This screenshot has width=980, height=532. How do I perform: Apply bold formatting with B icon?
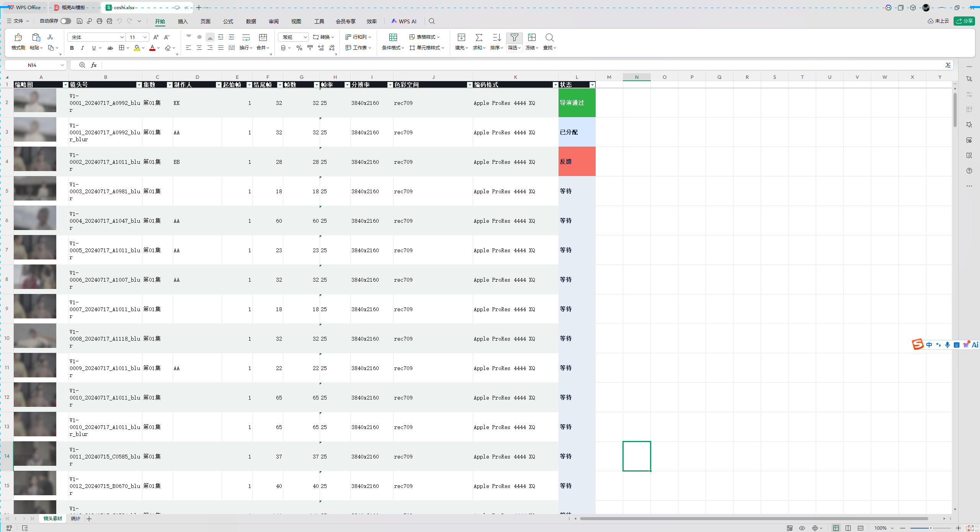pos(72,48)
